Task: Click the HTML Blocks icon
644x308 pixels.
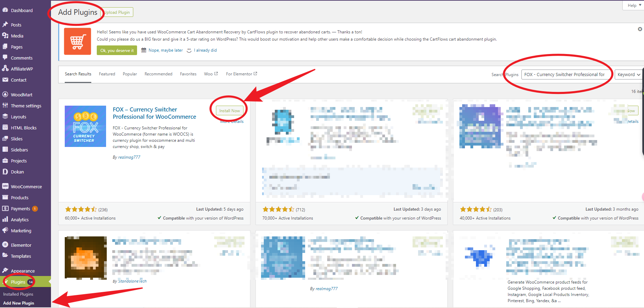Action: (x=5, y=128)
